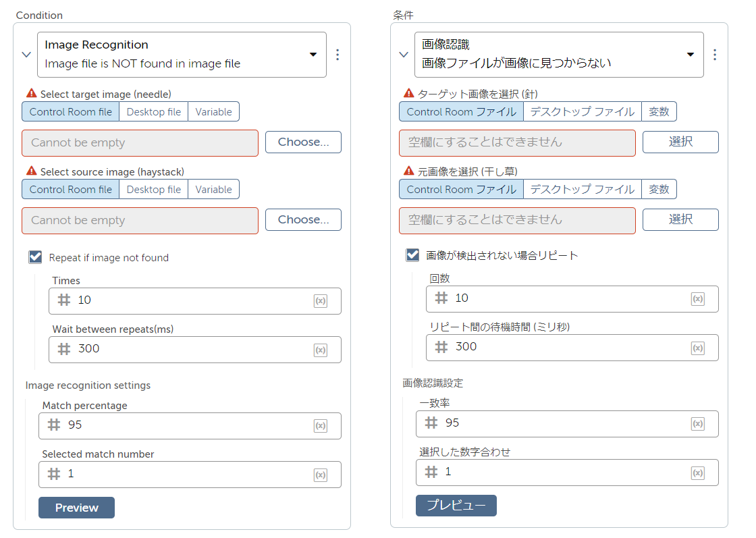The image size is (756, 538).
Task: Click variable icon in English Times field
Action: [321, 301]
